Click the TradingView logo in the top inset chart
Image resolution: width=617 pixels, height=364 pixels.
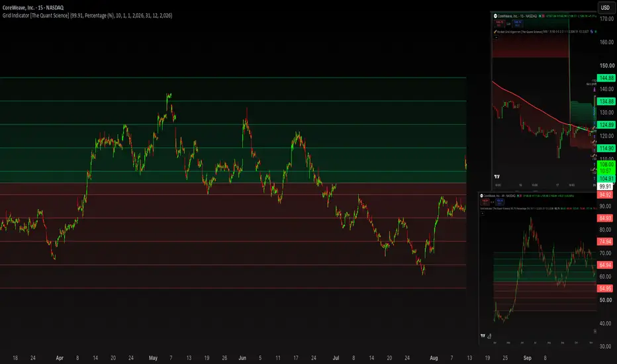point(497,177)
